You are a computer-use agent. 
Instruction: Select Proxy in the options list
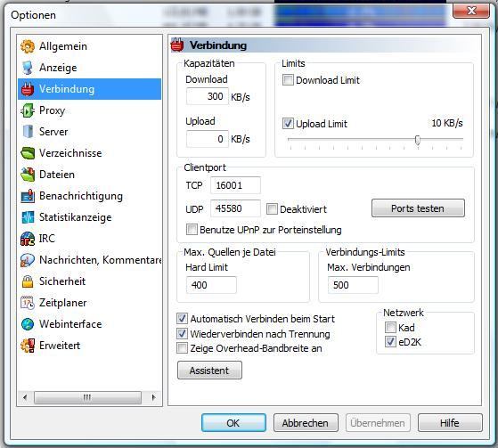coord(90,110)
